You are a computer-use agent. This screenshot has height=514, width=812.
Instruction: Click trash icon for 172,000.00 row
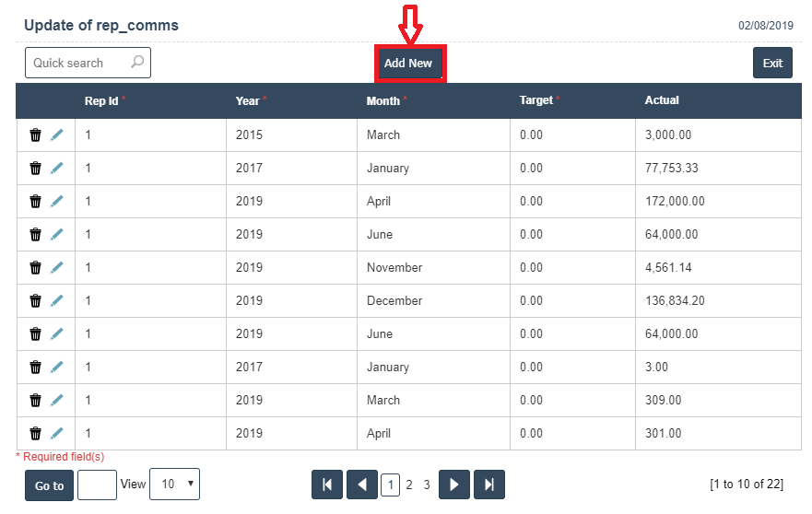tap(35, 202)
